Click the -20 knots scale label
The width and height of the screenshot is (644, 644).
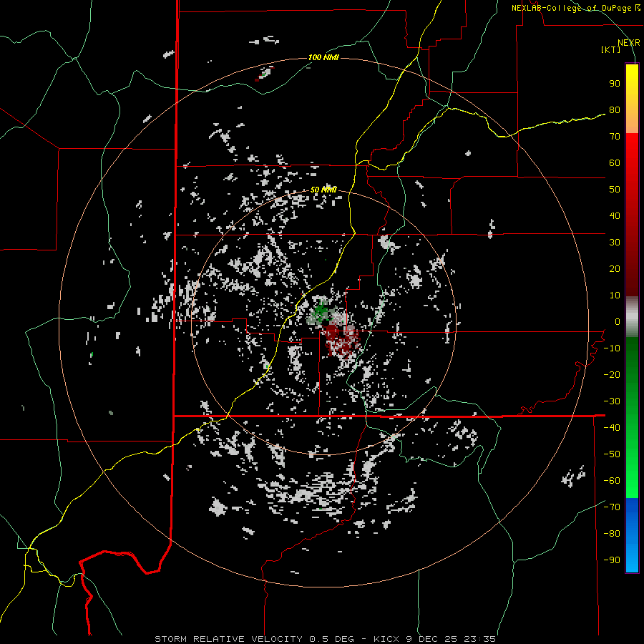612,374
